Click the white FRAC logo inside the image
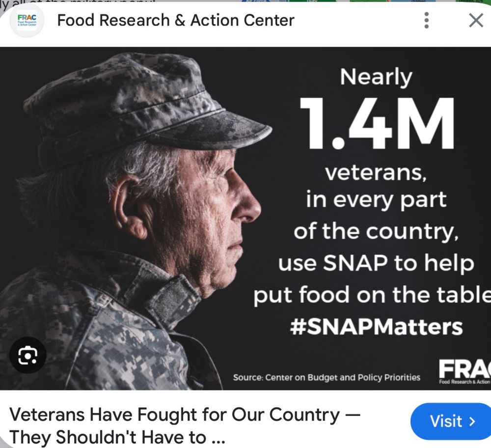Screen dimensions: 491x448 point(464,372)
